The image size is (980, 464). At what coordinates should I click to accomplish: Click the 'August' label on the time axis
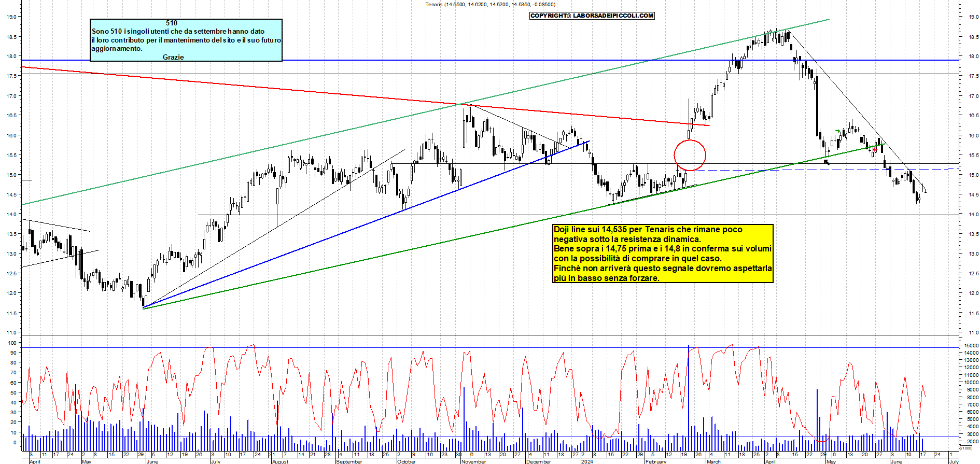coord(280,461)
